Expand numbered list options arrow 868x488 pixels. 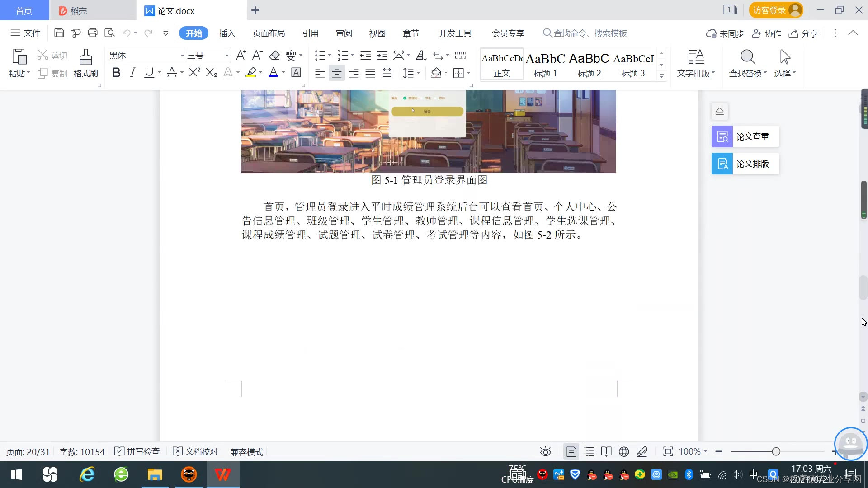pos(352,56)
